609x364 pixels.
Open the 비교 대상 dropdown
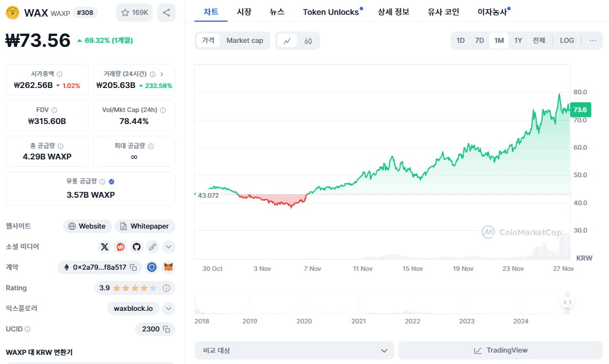coord(294,350)
